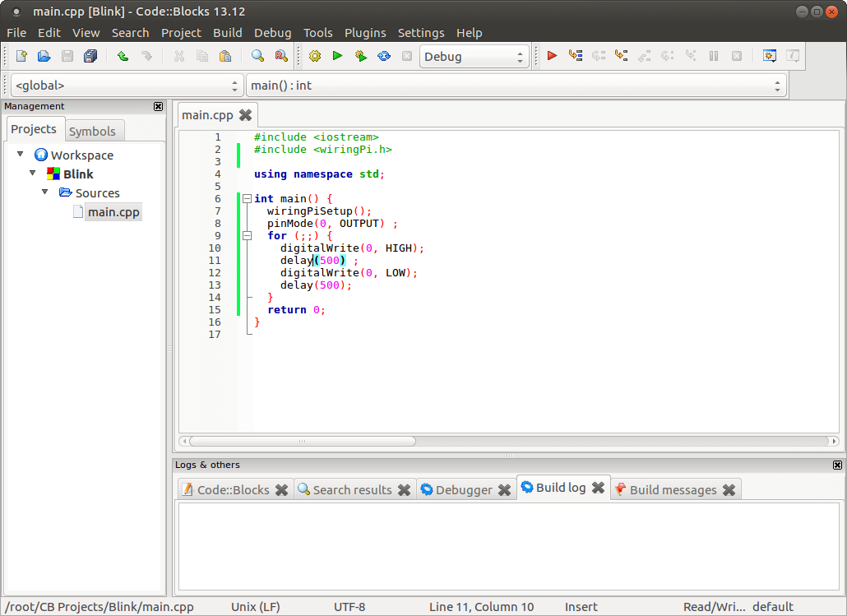The width and height of the screenshot is (847, 616).
Task: Open the Build menu
Action: click(x=228, y=33)
